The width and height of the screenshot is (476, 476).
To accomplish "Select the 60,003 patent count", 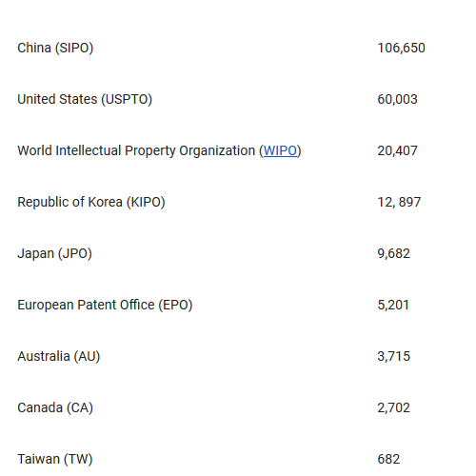I will tap(397, 99).
